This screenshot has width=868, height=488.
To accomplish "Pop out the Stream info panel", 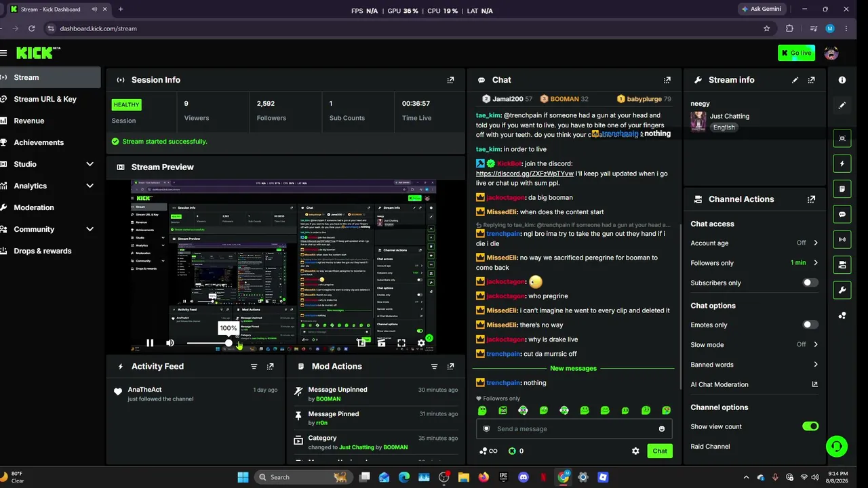I will click(812, 80).
